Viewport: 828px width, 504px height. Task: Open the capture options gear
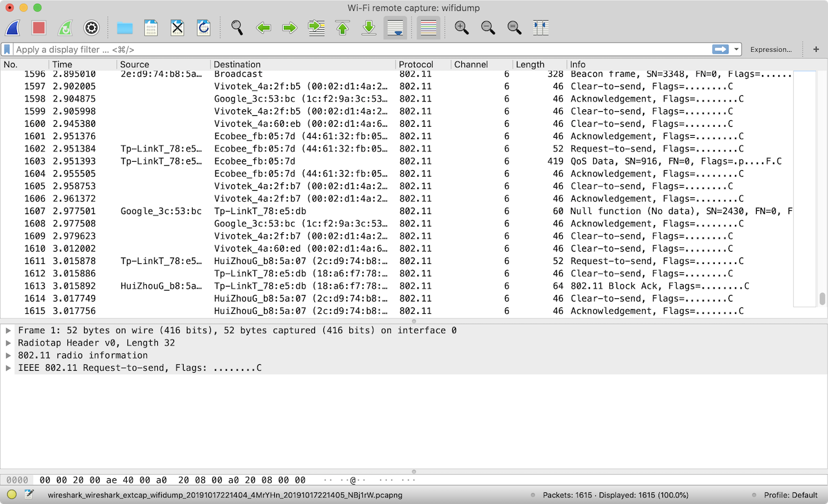[91, 28]
